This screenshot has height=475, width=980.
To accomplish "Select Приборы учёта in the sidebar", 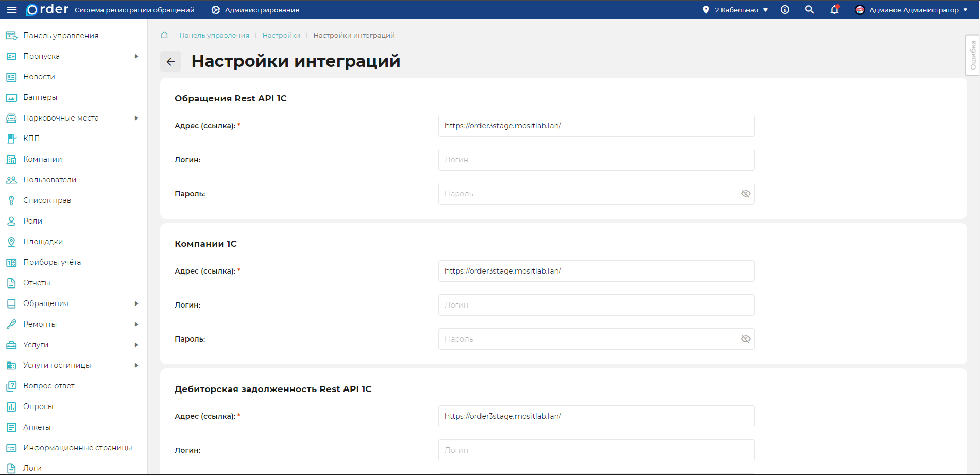I will coord(51,262).
